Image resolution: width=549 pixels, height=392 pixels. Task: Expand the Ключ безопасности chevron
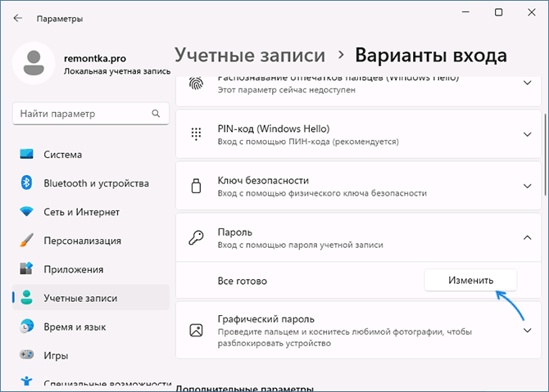click(528, 186)
